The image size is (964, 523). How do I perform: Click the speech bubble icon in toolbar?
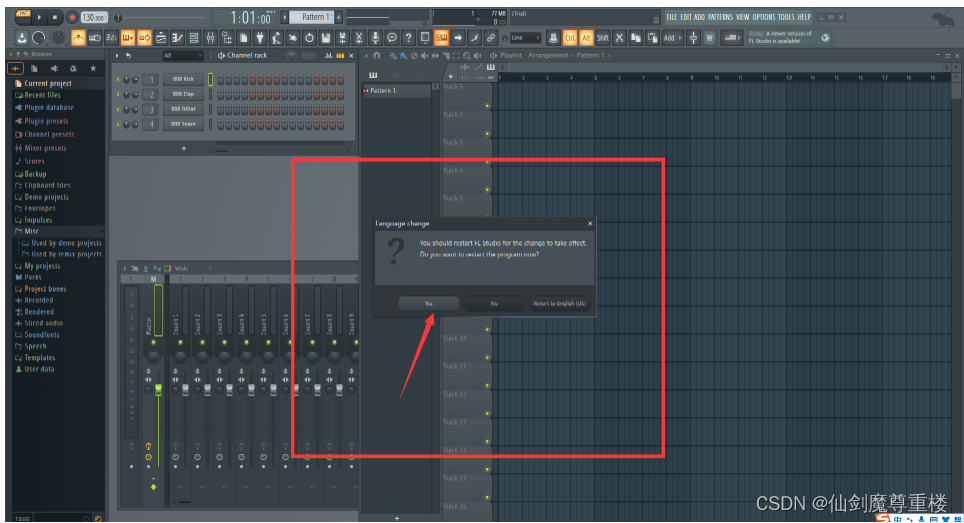click(x=392, y=37)
